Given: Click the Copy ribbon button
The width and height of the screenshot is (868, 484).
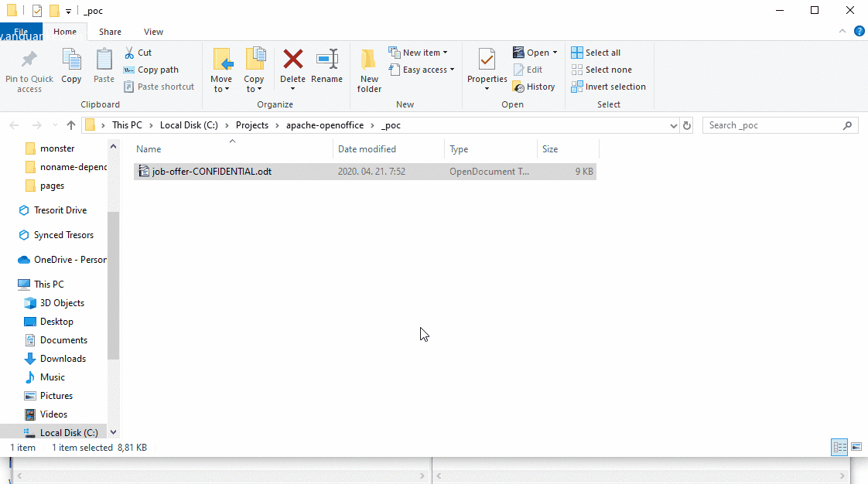Looking at the screenshot, I should coord(71,66).
